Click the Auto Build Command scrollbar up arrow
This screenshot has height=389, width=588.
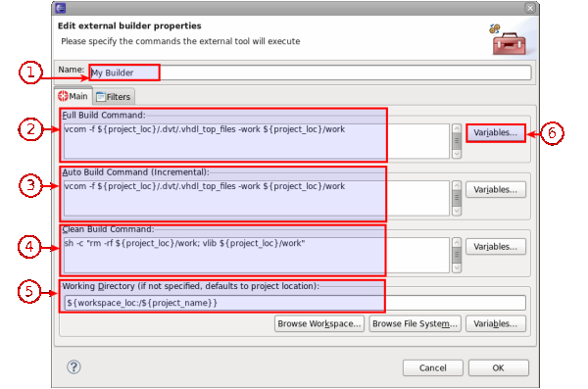[x=457, y=186]
